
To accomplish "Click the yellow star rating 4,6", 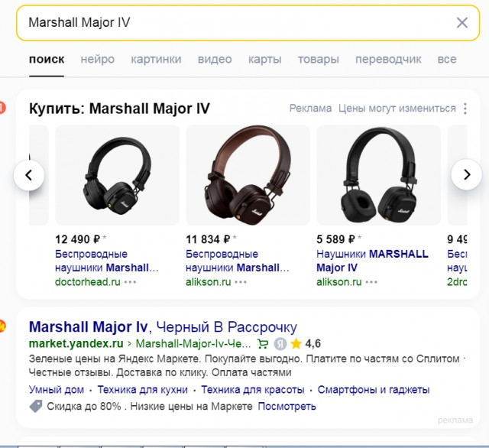I will click(306, 344).
